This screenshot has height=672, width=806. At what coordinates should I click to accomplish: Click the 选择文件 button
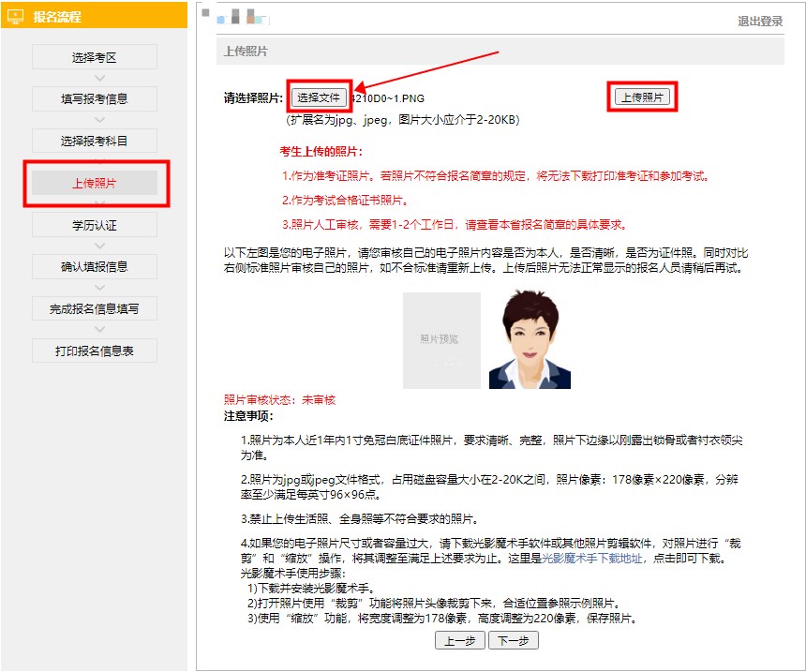pyautogui.click(x=319, y=97)
